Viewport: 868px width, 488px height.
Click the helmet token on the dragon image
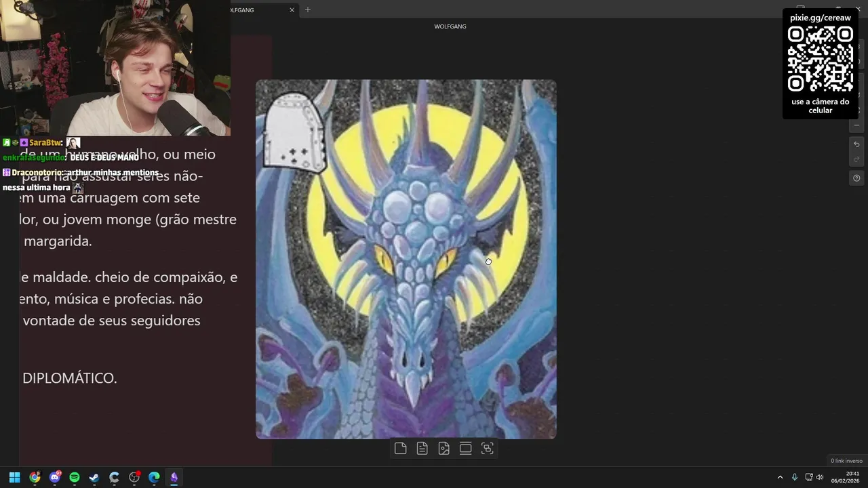tap(294, 131)
